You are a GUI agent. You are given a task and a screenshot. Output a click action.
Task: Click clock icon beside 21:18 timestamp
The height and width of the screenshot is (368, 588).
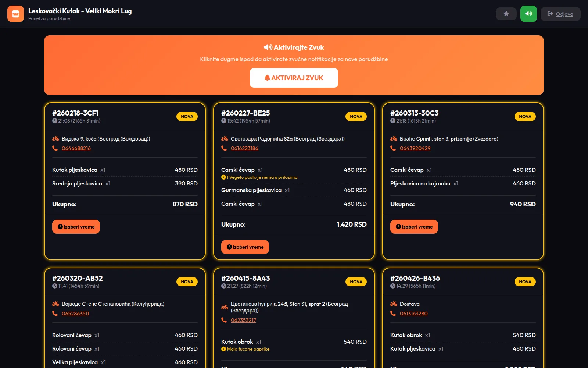coord(393,121)
